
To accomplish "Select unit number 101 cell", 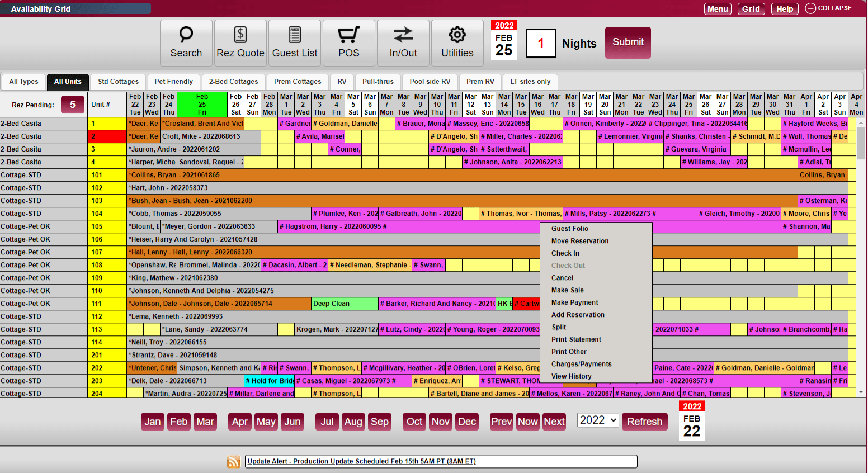I will coord(107,175).
